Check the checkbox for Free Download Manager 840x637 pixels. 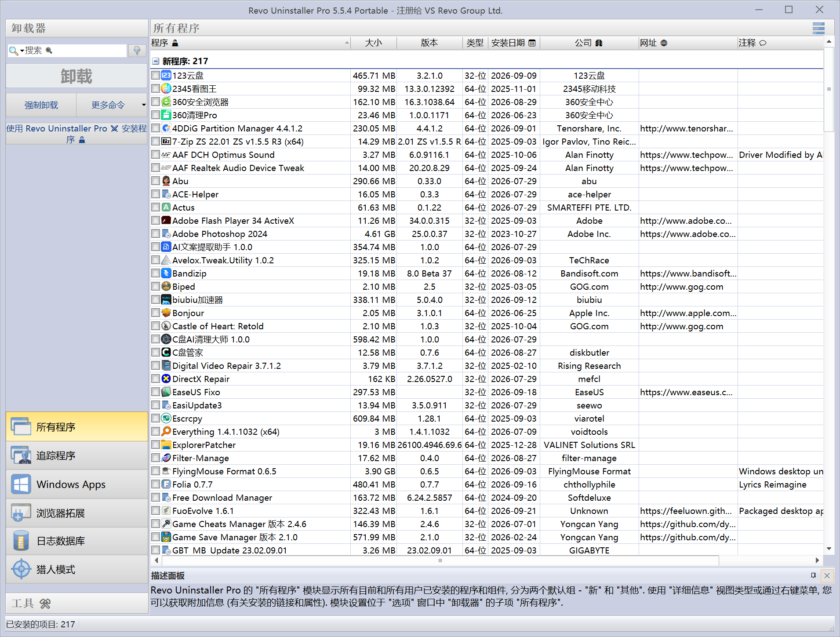click(x=155, y=497)
